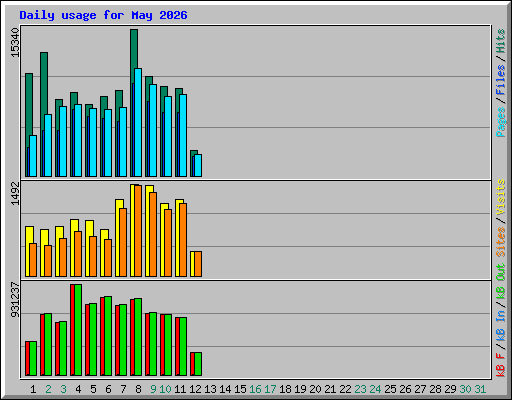The height and width of the screenshot is (400, 512).
Task: Click the 'Daily usage for May 2026' title
Action: coord(103,15)
